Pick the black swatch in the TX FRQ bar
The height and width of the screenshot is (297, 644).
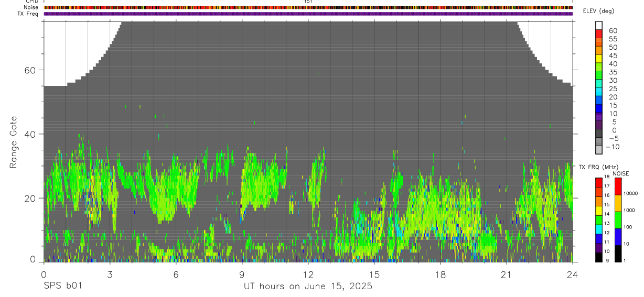tap(599, 257)
